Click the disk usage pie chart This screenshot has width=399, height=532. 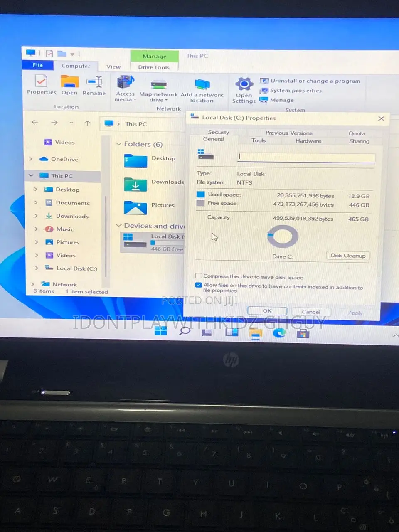pos(282,236)
